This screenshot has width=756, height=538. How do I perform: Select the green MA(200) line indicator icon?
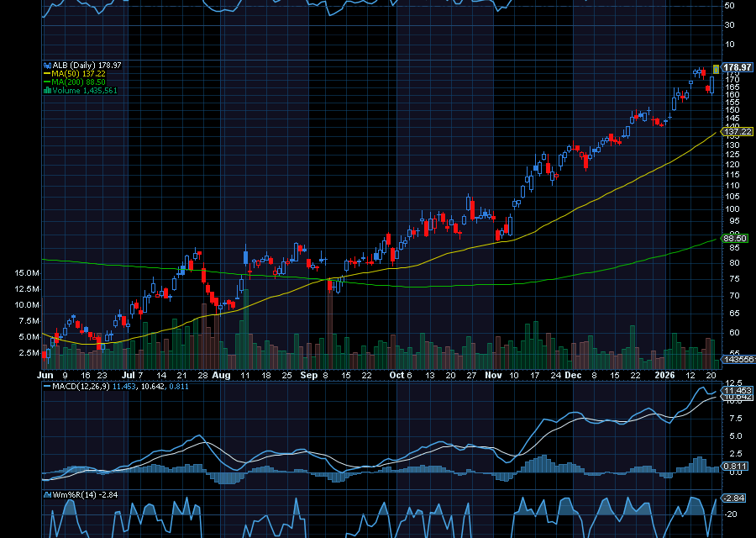pos(47,81)
